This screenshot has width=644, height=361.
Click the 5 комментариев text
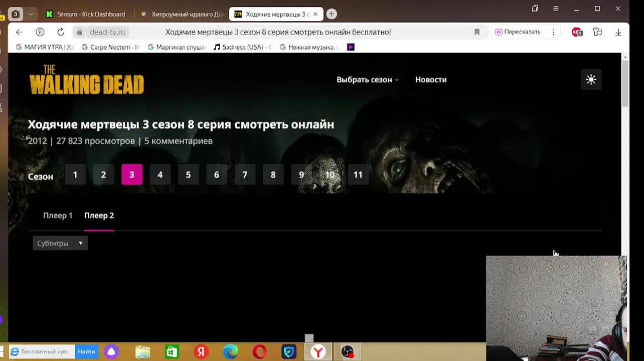179,141
